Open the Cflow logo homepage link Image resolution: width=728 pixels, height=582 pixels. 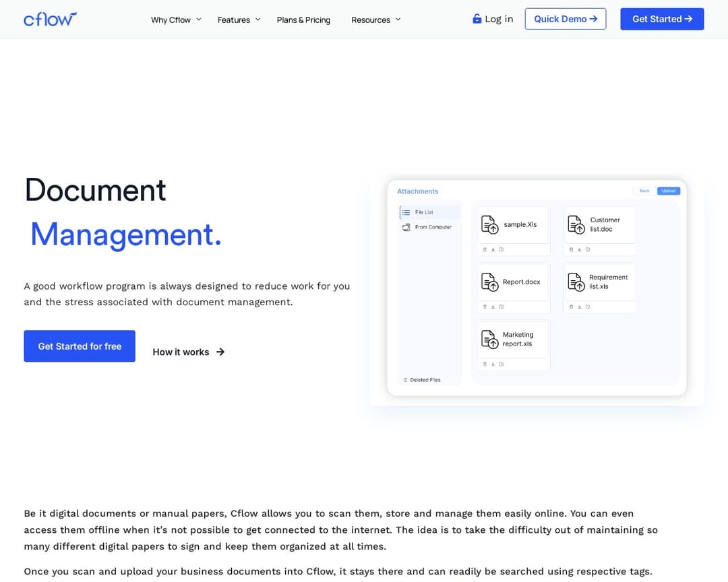coord(50,19)
